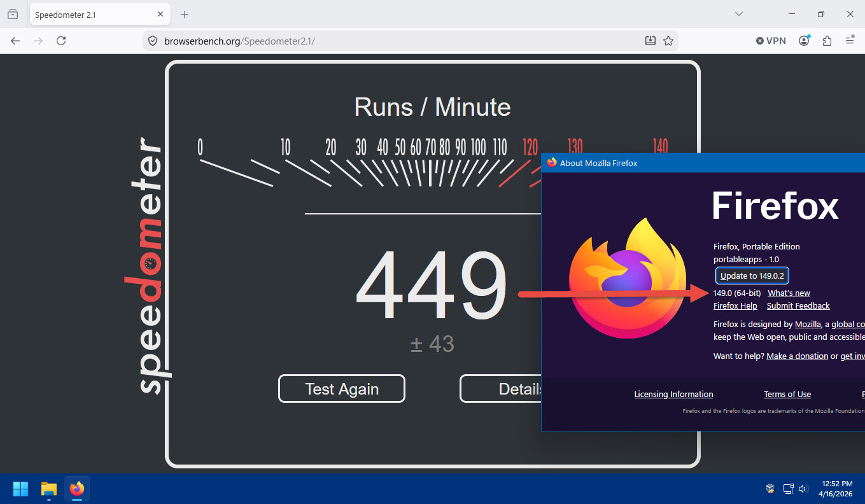Open Windows Start menu on taskbar
The width and height of the screenshot is (865, 504).
tap(20, 489)
